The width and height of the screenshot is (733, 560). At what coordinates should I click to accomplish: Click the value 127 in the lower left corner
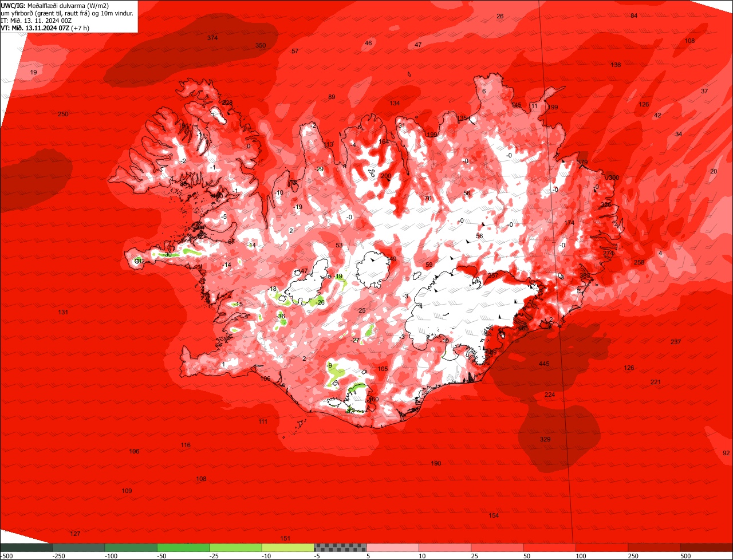[x=75, y=534]
